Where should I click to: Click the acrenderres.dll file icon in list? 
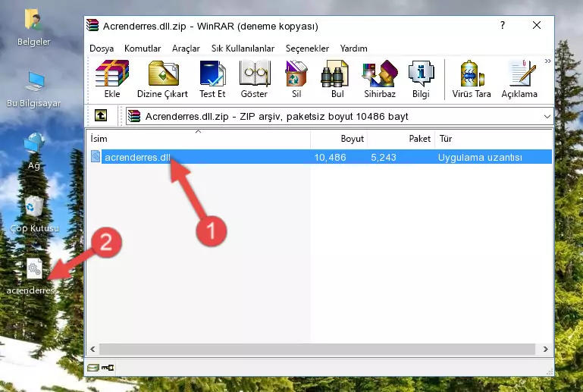[x=96, y=157]
